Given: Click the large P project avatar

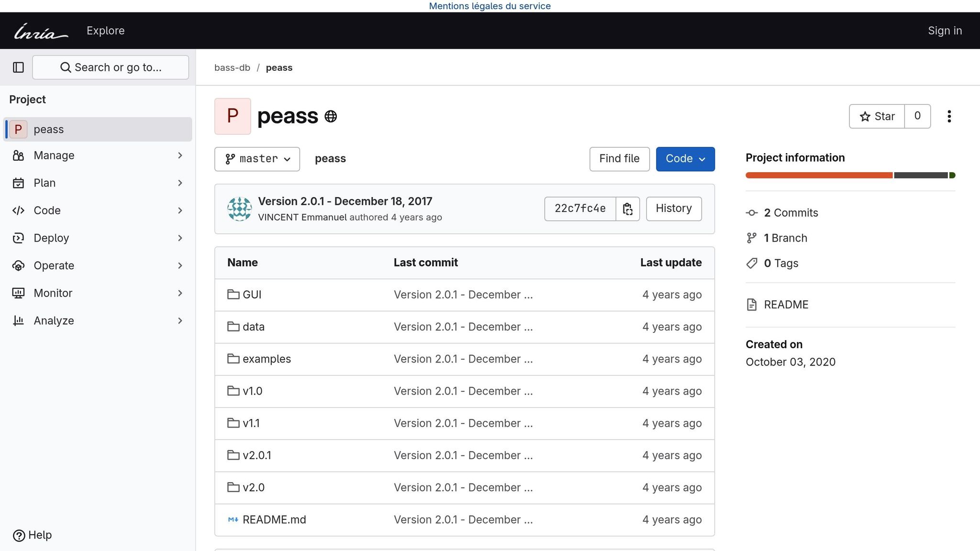Looking at the screenshot, I should [233, 116].
